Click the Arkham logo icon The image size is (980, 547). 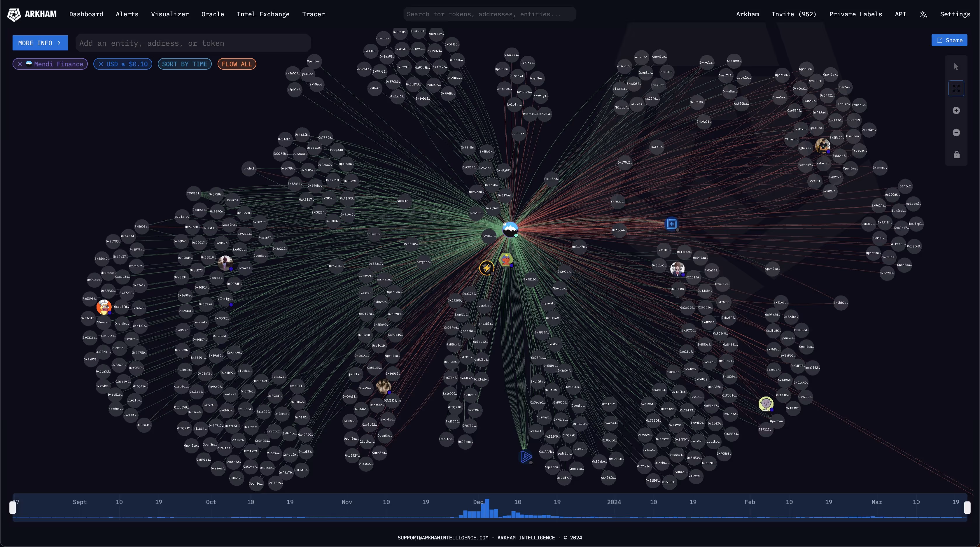pos(14,15)
